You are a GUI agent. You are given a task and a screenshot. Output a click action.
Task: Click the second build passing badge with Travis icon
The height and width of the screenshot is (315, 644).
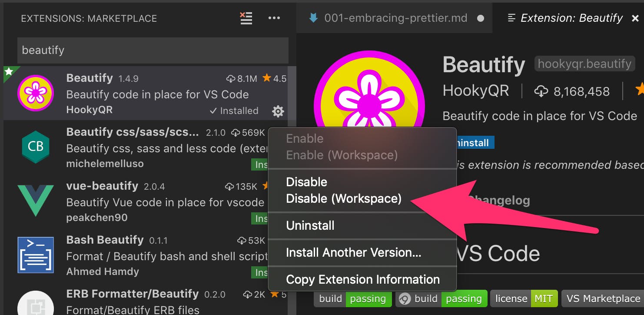pos(441,299)
